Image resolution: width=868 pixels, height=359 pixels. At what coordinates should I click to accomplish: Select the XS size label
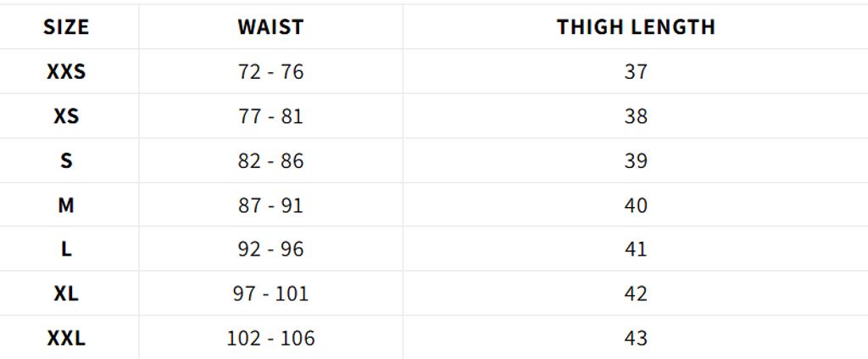coord(66,116)
